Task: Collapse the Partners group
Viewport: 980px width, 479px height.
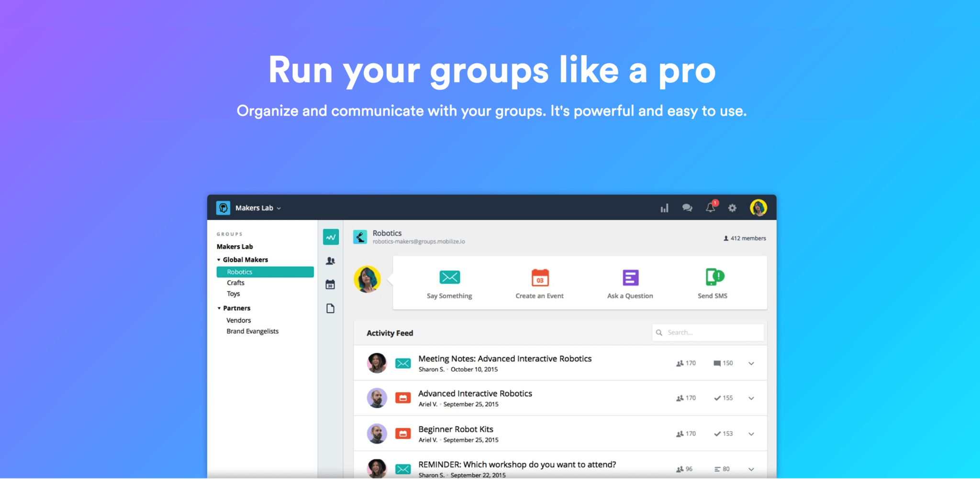Action: tap(219, 308)
